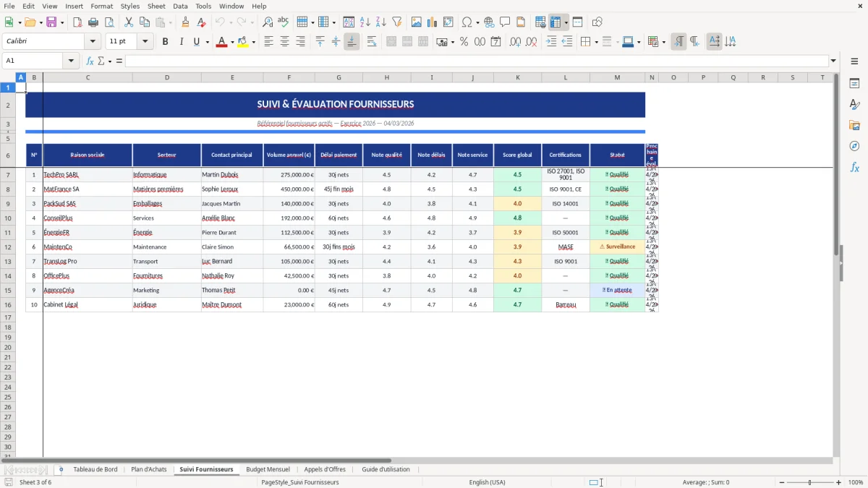This screenshot has height=488, width=868.
Task: Click the Export as PDF icon
Action: [x=77, y=22]
